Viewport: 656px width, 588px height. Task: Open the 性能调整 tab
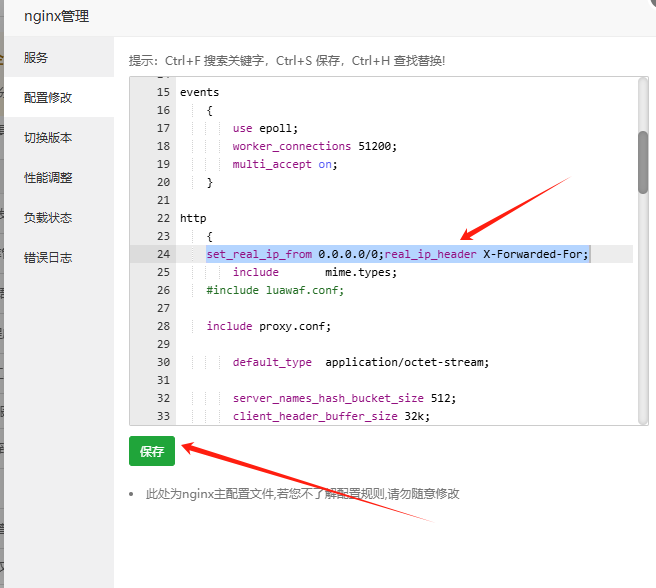point(59,177)
